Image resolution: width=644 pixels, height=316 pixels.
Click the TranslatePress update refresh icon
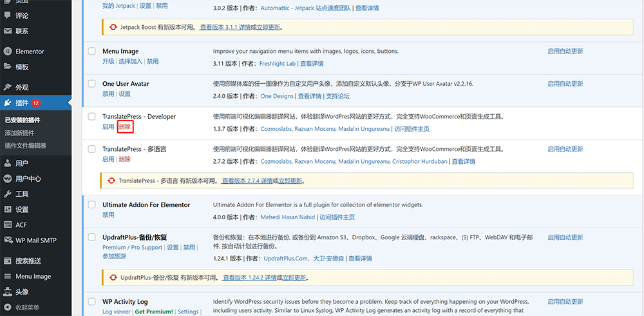[x=111, y=181]
